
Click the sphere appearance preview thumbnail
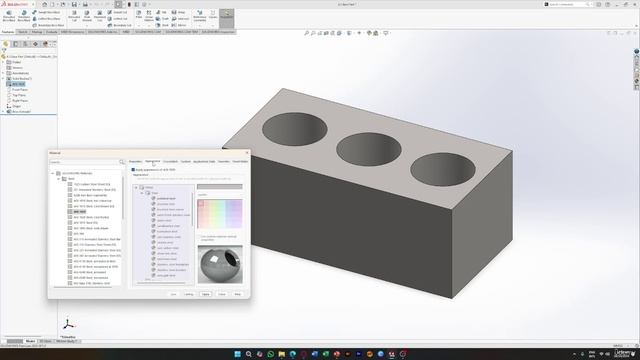(220, 264)
